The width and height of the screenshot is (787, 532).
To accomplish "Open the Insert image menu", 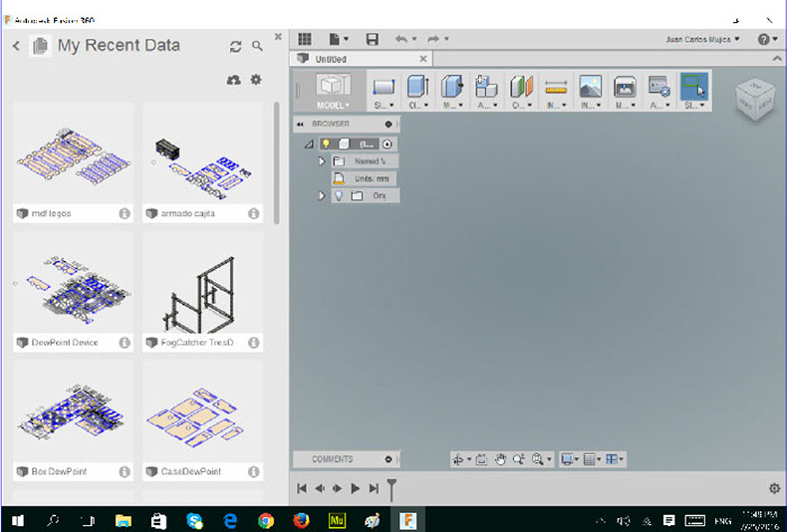I will (x=591, y=91).
